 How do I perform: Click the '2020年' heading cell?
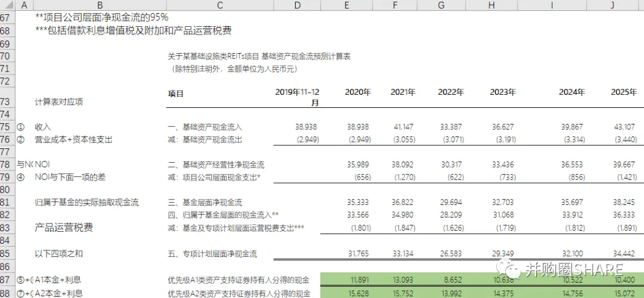(x=358, y=93)
